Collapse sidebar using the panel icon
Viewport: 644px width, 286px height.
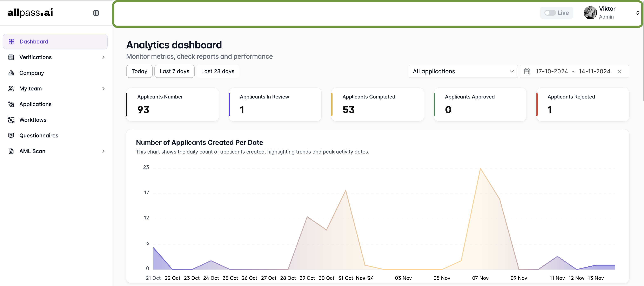click(96, 13)
